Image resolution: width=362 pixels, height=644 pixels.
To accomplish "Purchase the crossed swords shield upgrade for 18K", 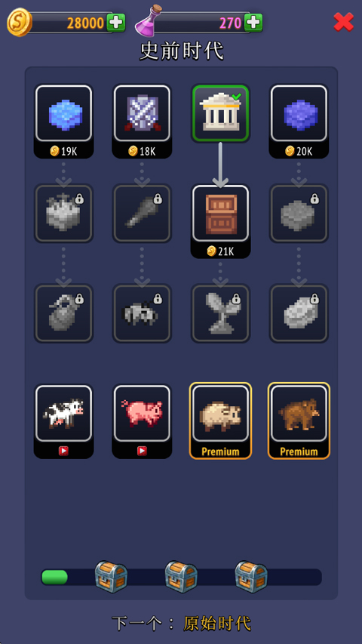I will [142, 121].
